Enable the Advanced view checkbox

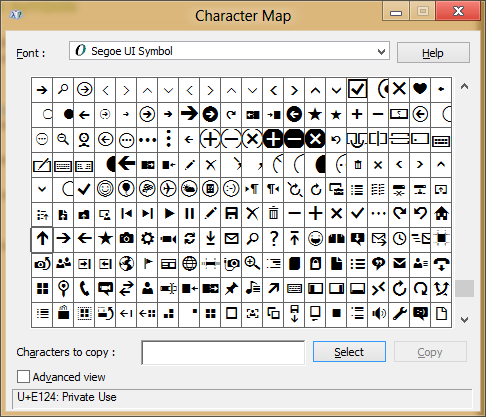23,377
